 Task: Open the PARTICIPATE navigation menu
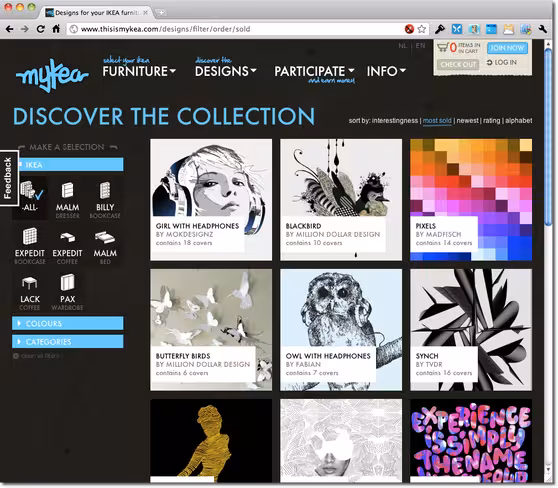click(314, 71)
